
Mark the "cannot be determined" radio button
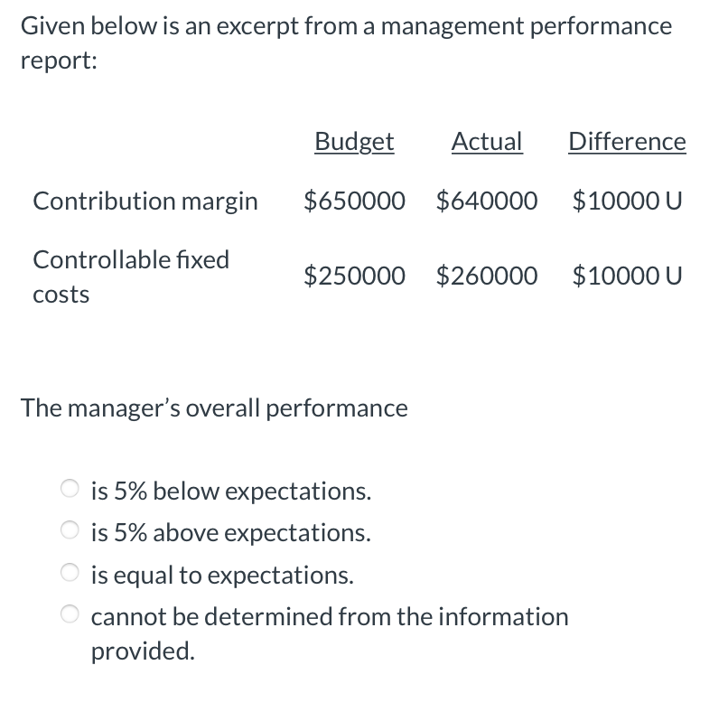[70, 616]
